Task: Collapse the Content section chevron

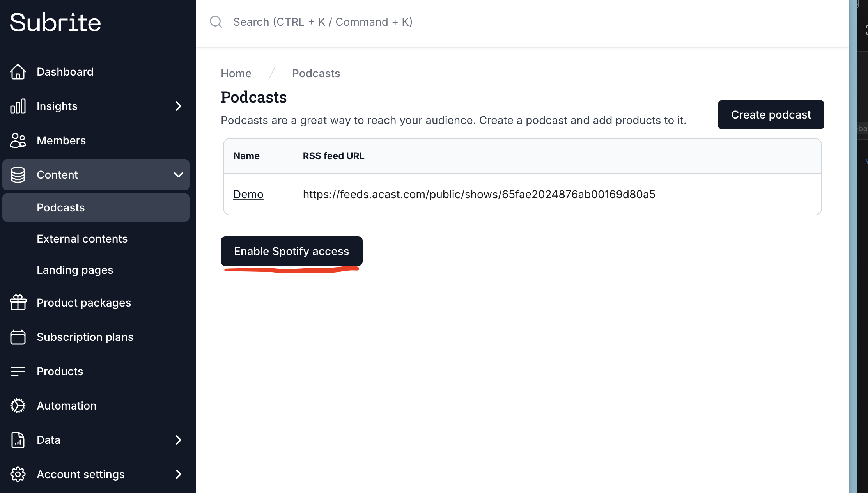Action: (179, 175)
